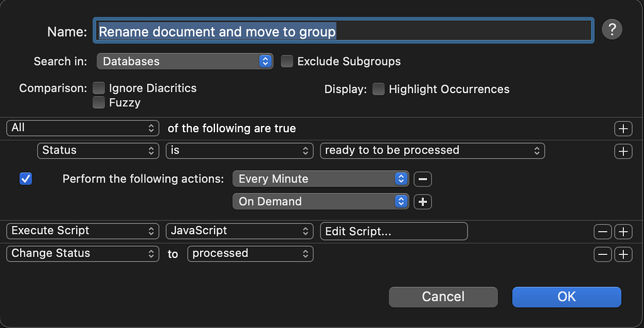The height and width of the screenshot is (328, 644).
Task: Toggle the Ignore Diacritics checkbox
Action: 99,89
